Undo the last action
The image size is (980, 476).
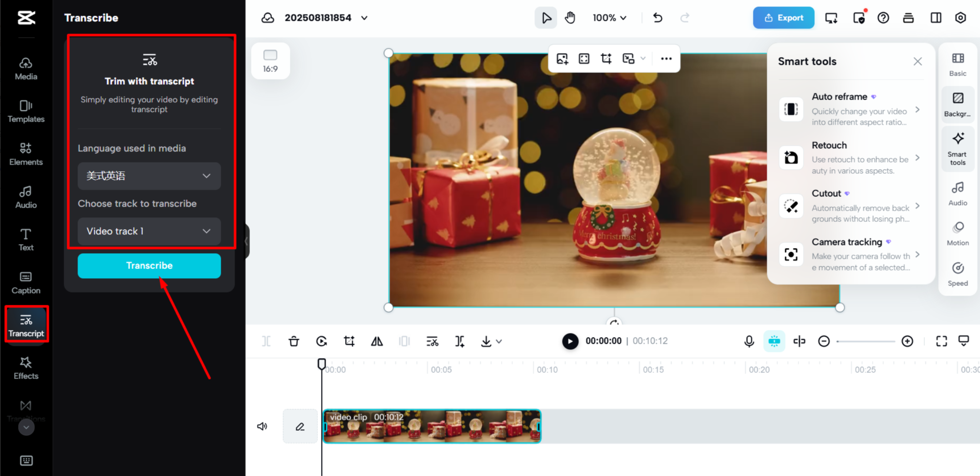(658, 18)
